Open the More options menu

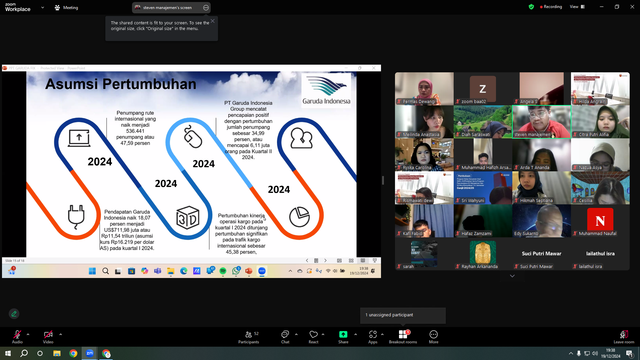(x=433, y=337)
